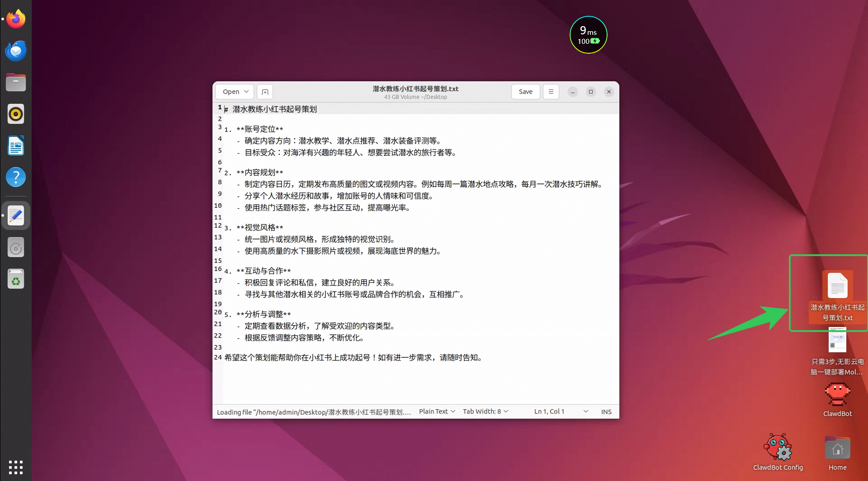
Task: Minimize the text editor window
Action: (x=573, y=92)
